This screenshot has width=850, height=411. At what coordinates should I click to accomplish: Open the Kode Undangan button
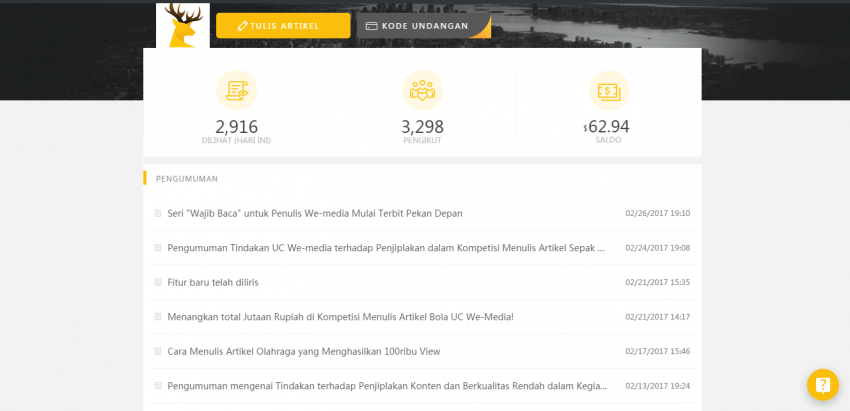[x=424, y=25]
